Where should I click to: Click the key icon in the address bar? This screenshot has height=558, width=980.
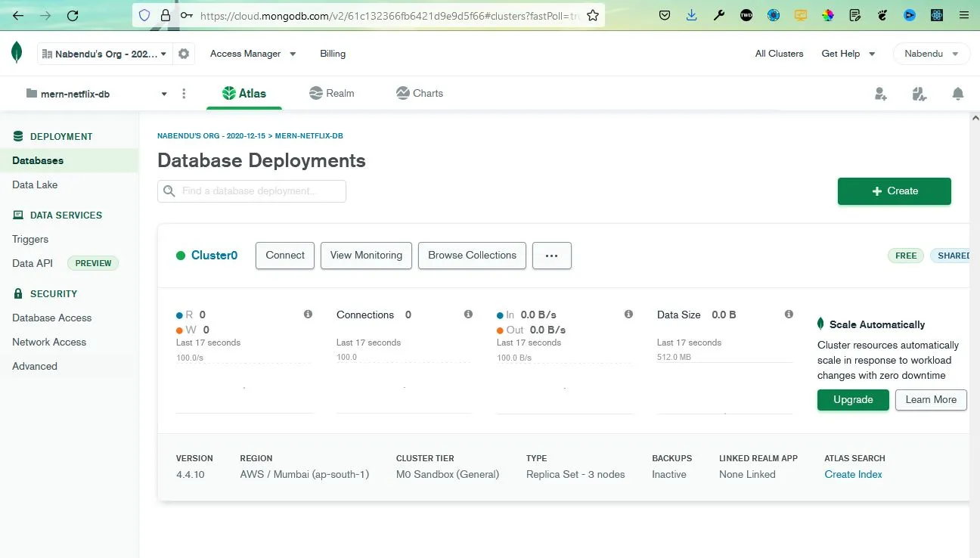coord(186,15)
